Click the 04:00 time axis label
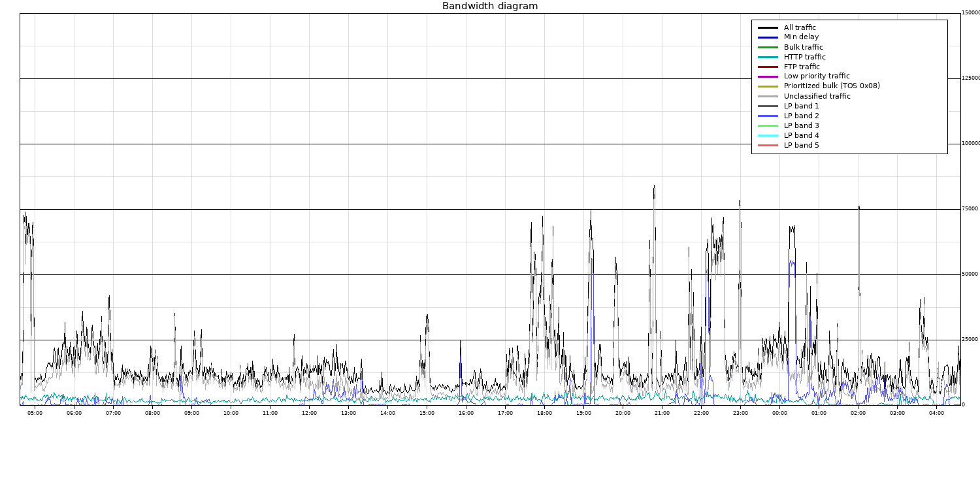The image size is (980, 490). point(937,414)
